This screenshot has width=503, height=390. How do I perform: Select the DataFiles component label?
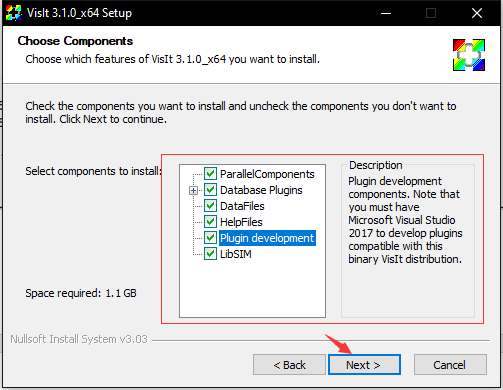pyautogui.click(x=242, y=206)
